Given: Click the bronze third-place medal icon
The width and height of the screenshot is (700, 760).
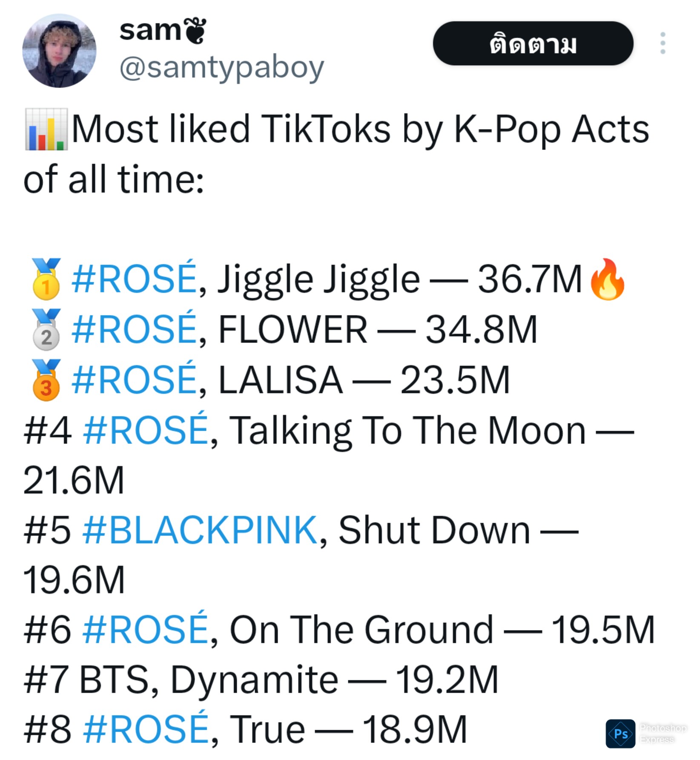Looking at the screenshot, I should (46, 380).
